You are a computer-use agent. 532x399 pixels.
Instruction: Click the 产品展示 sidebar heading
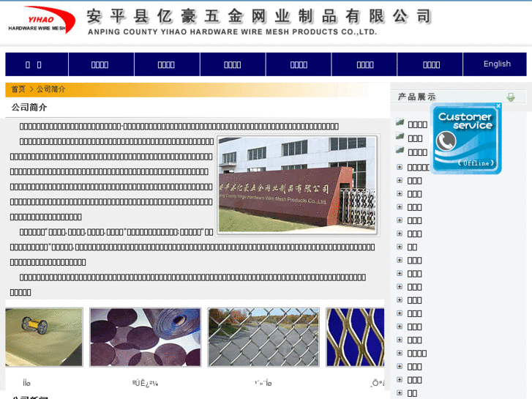click(416, 97)
